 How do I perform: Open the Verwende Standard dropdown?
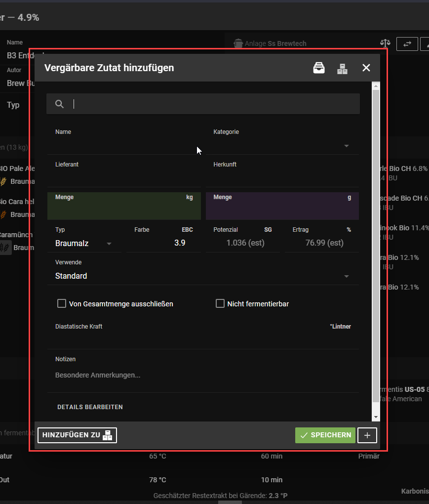202,276
